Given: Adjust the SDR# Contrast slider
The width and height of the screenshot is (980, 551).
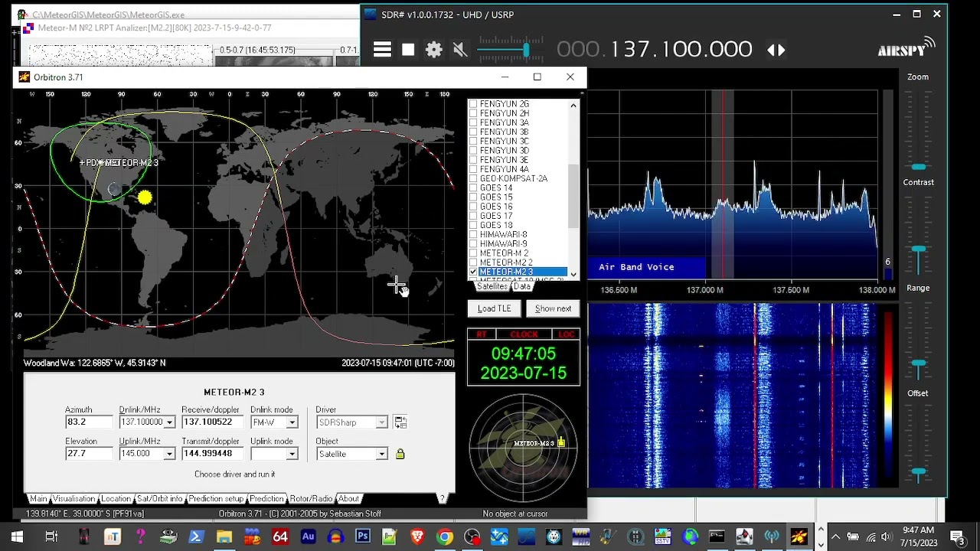Looking at the screenshot, I should (x=918, y=249).
